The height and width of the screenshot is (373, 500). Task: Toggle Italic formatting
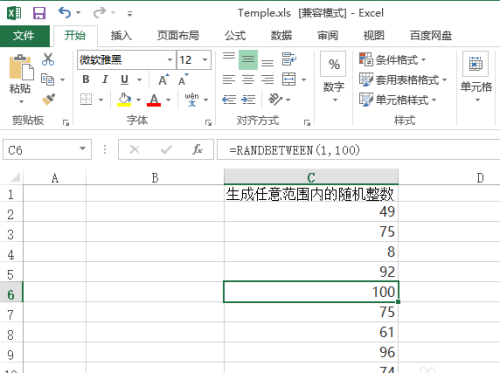(x=105, y=79)
